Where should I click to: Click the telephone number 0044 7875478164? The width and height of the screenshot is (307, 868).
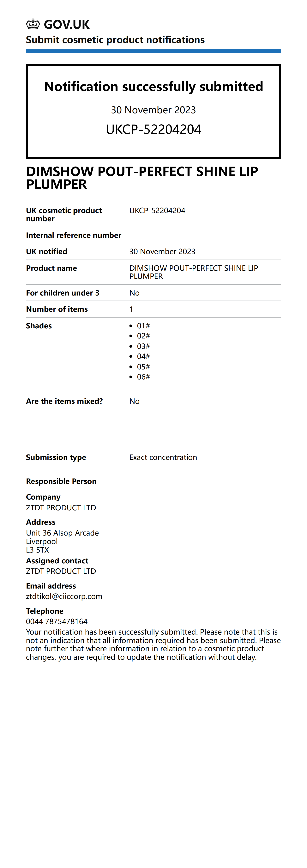pyautogui.click(x=57, y=621)
